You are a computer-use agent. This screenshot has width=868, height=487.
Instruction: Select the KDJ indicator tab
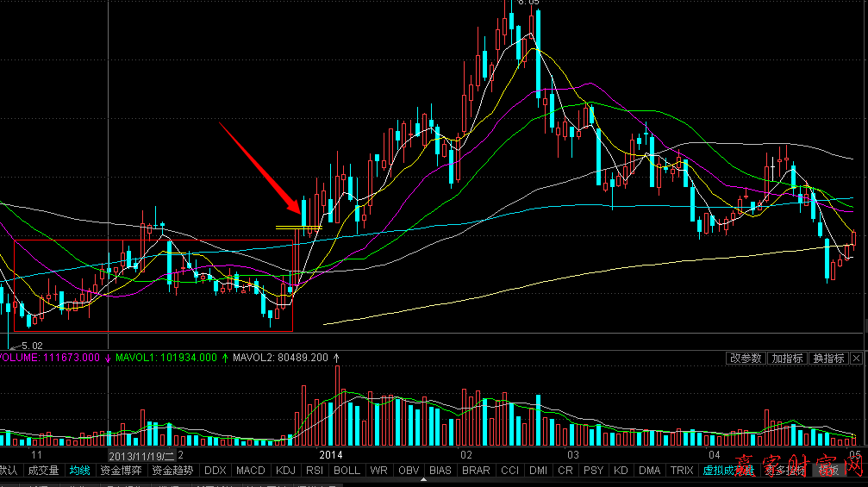(x=284, y=471)
